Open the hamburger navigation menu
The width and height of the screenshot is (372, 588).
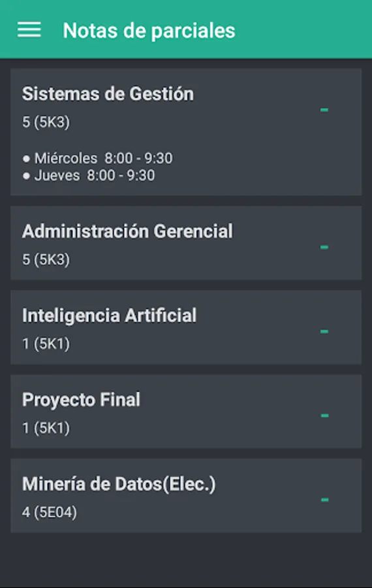[29, 29]
